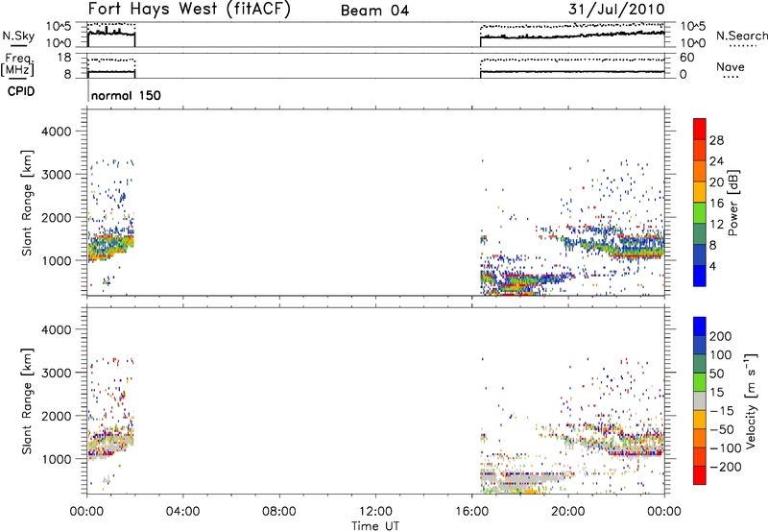Image resolution: width=768 pixels, height=532 pixels.
Task: Click the '4000' tick on the power panel
Action: coord(56,132)
